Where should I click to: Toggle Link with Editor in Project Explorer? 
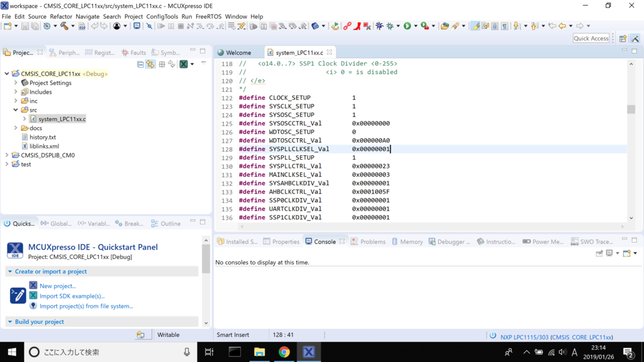[x=150, y=64]
